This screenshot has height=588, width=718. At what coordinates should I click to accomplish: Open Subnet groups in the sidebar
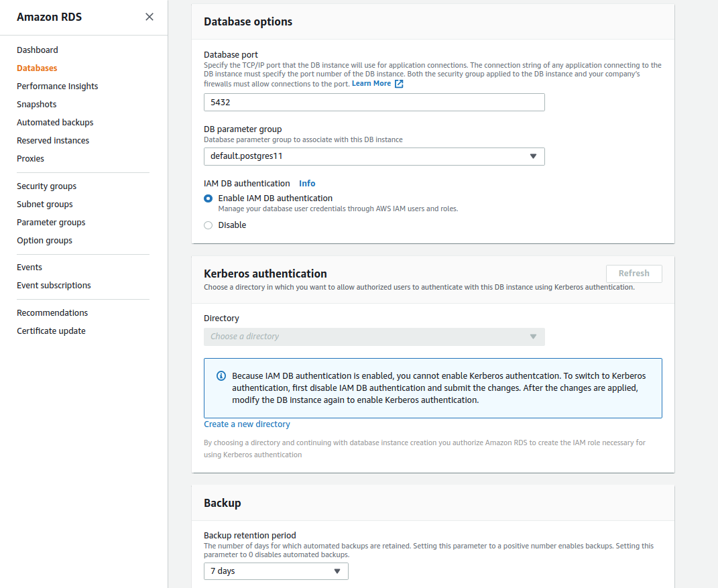[45, 204]
